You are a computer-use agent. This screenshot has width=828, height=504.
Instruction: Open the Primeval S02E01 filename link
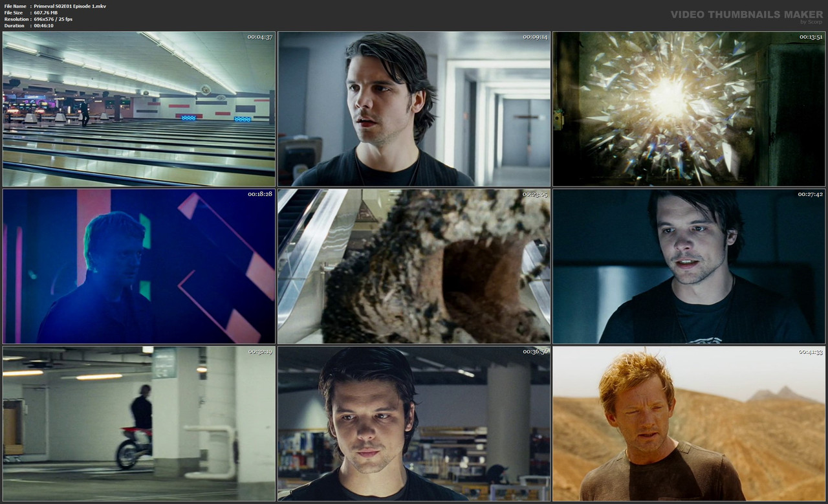pyautogui.click(x=69, y=5)
